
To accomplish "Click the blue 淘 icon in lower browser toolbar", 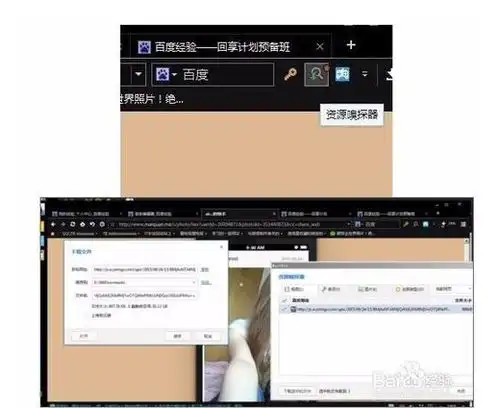I will (426, 224).
